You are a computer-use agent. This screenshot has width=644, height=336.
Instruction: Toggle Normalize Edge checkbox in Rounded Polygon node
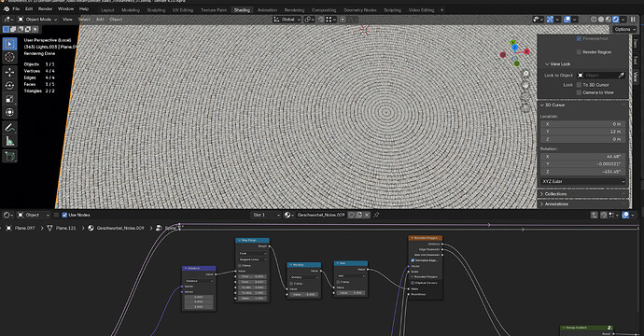point(413,260)
